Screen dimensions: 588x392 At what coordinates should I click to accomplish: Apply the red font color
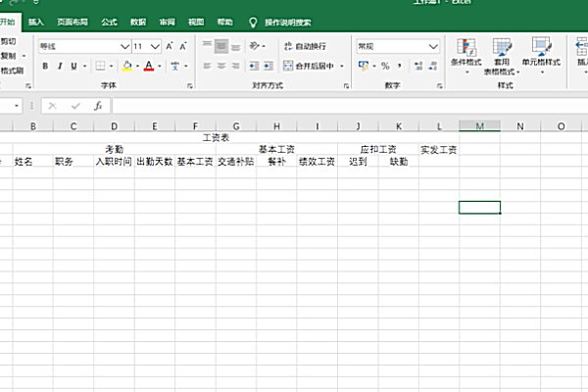point(149,66)
